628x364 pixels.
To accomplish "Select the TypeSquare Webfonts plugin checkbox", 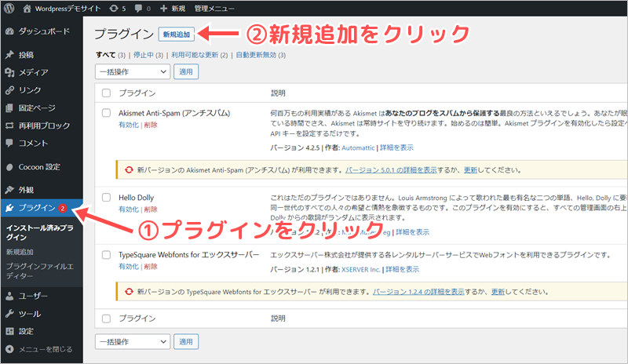I will pyautogui.click(x=107, y=256).
